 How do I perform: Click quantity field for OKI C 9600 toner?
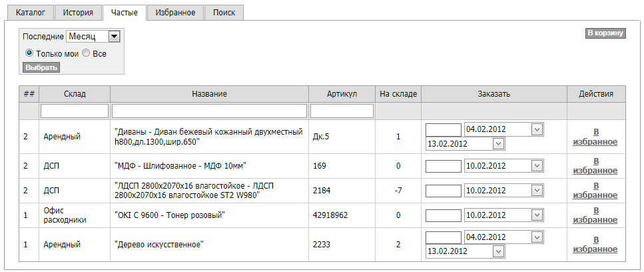[443, 215]
